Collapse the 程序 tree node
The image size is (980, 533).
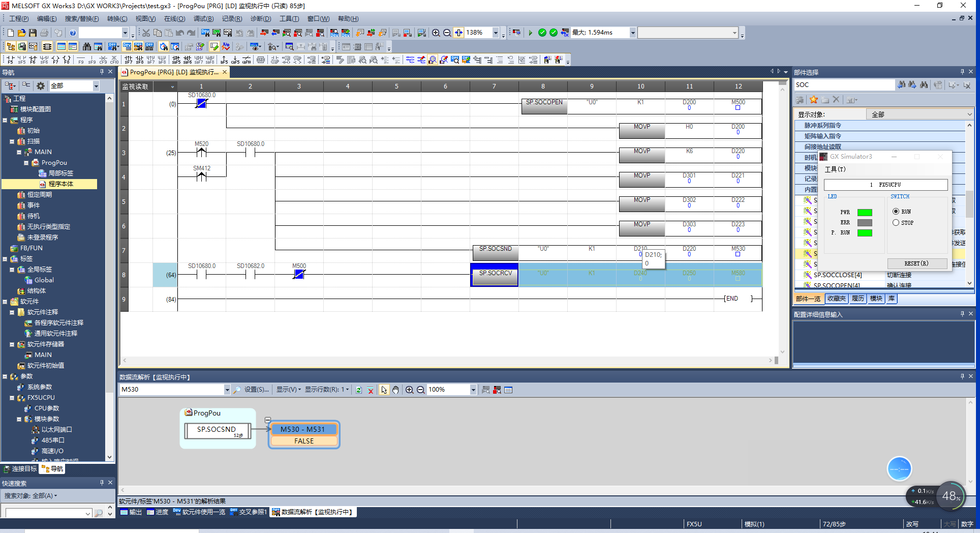click(5, 120)
